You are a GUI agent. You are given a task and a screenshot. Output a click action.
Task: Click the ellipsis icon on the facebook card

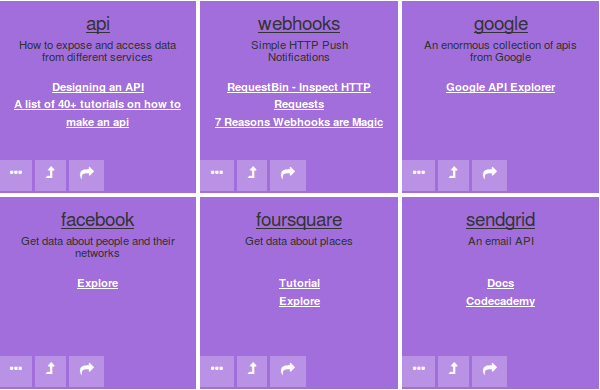pyautogui.click(x=16, y=371)
